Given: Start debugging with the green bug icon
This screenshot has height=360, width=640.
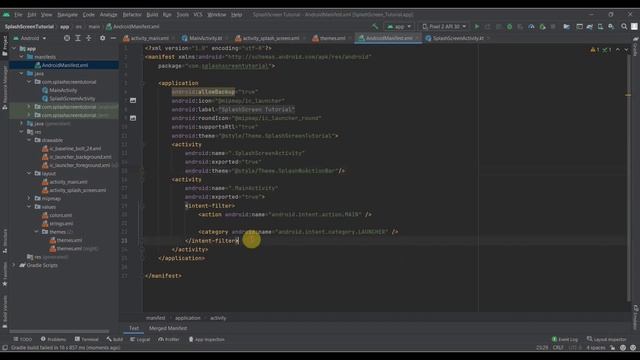Looking at the screenshot, I should [x=509, y=27].
